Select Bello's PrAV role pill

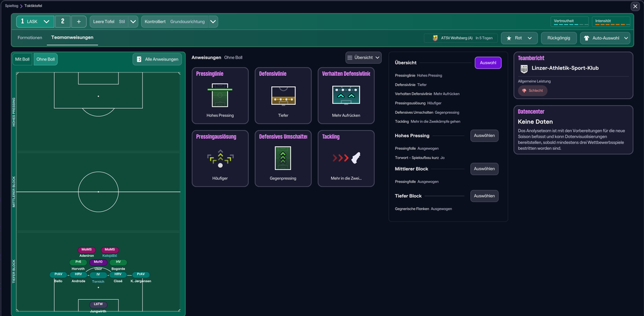(x=58, y=275)
